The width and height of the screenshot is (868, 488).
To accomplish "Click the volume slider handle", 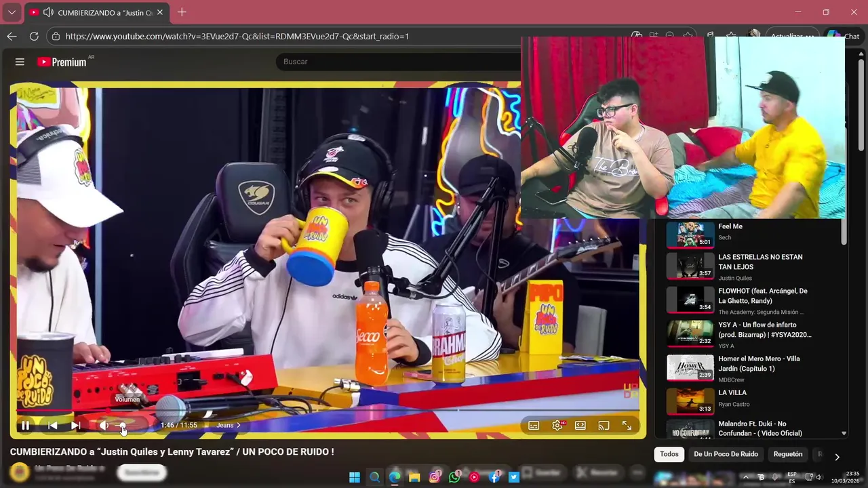I will [123, 426].
